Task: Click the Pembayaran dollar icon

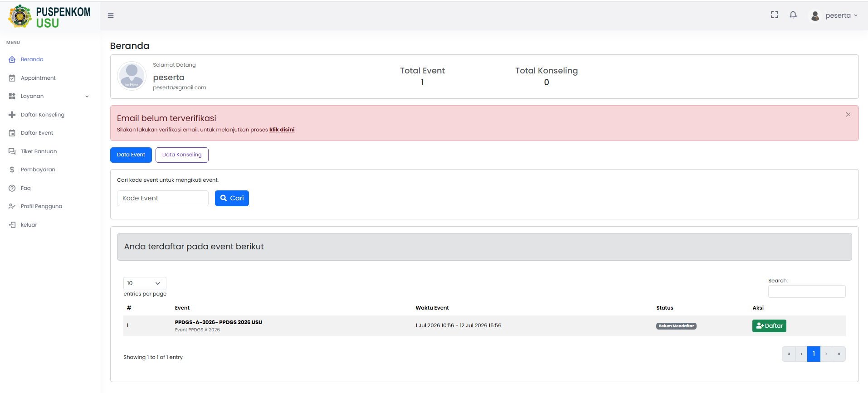Action: (12, 170)
